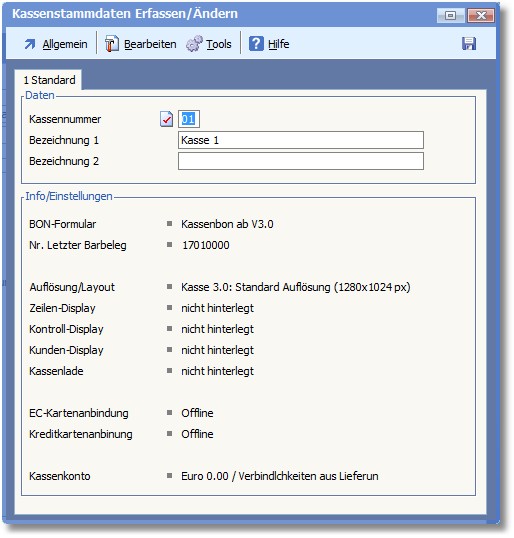The height and width of the screenshot is (538, 514).
Task: Click the Auflösung/Layout value Kasse 3.0
Action: coord(295,287)
